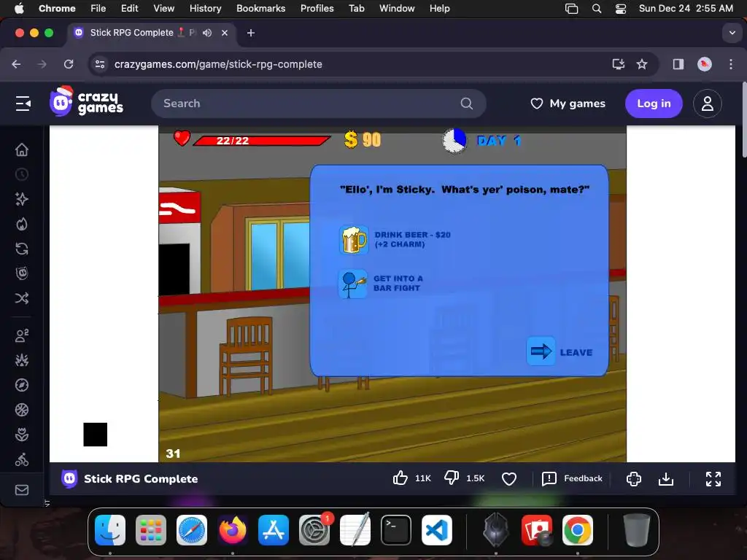Viewport: 747px width, 560px height.
Task: Open Terminal from the Dock
Action: 396,530
